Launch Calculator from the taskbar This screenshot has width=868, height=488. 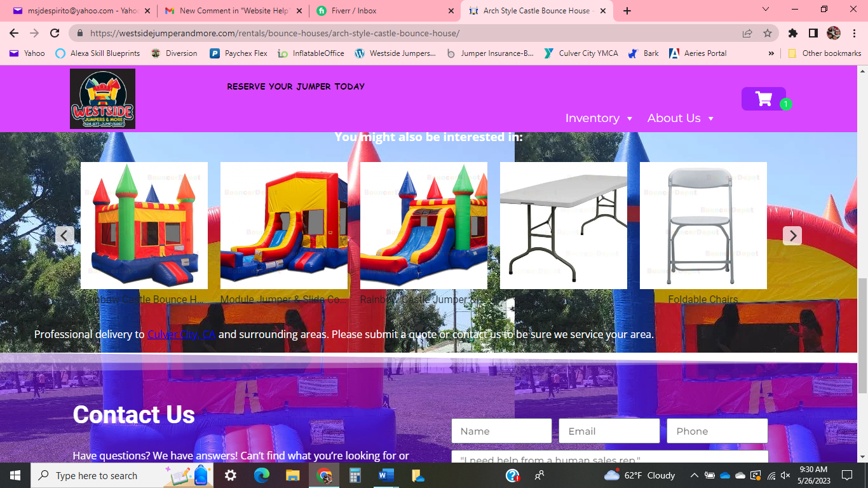coord(355,475)
